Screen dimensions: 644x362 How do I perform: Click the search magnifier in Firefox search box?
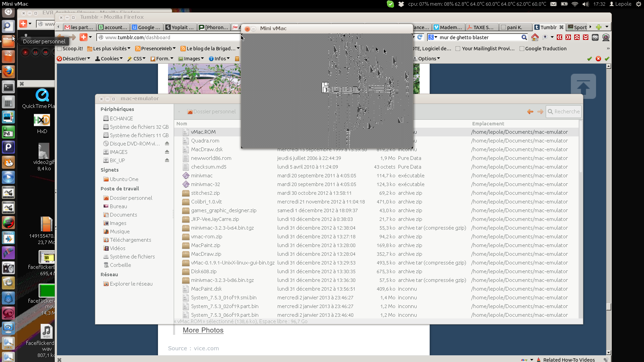(524, 38)
